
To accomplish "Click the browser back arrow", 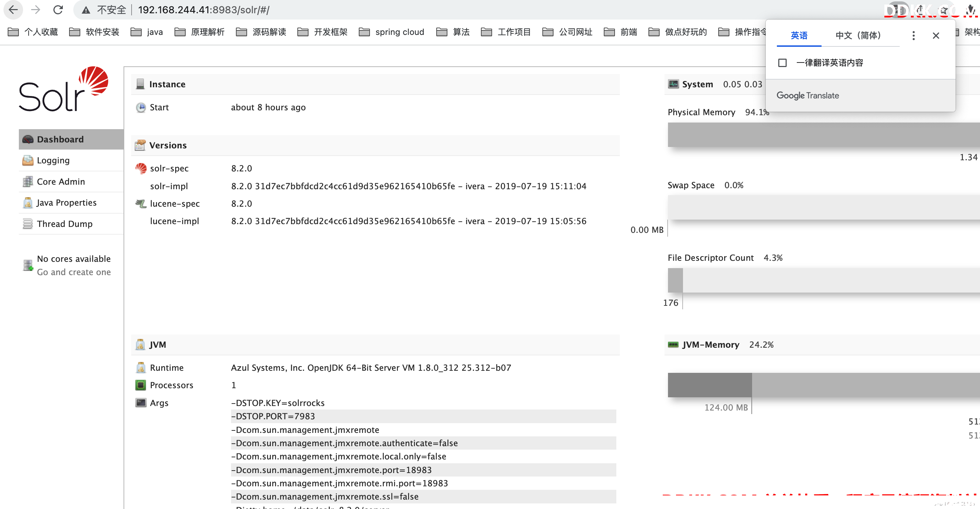I will pyautogui.click(x=13, y=9).
